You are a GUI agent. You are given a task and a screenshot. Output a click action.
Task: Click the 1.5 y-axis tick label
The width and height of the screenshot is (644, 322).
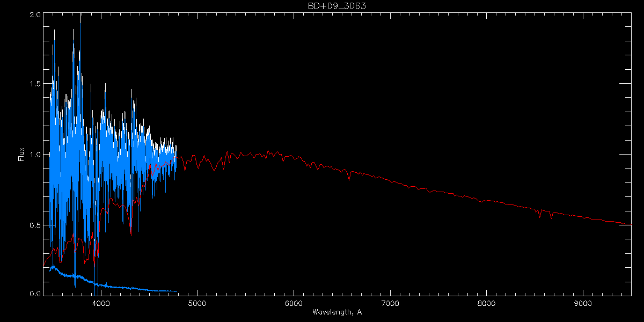(x=34, y=85)
